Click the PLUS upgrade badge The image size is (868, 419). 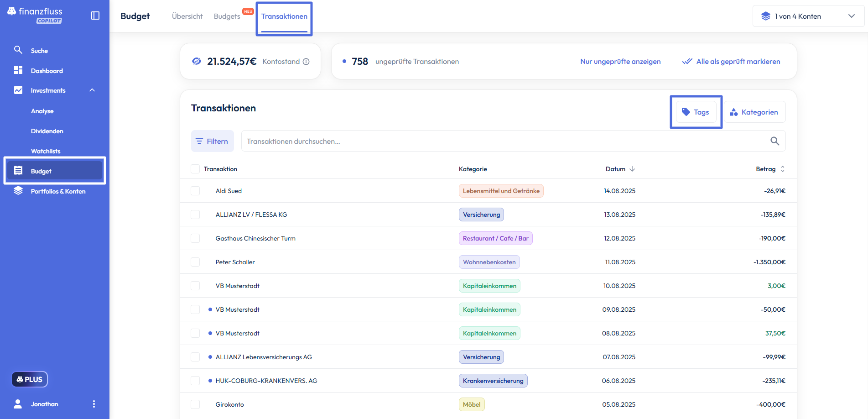pyautogui.click(x=30, y=379)
